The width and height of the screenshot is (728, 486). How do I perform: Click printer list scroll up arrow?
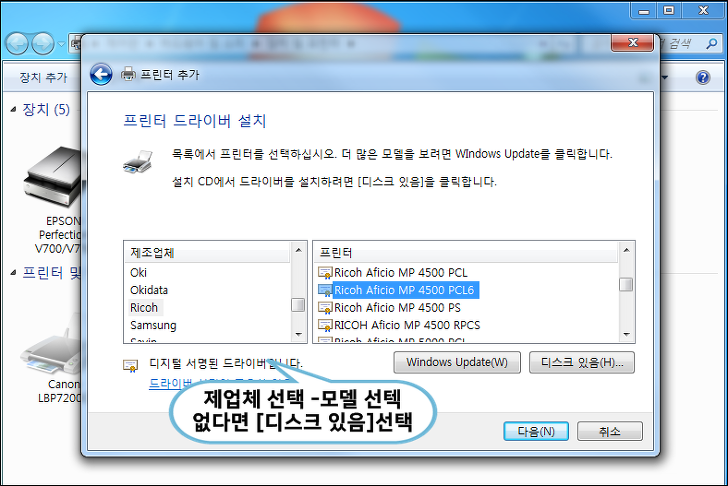click(626, 250)
